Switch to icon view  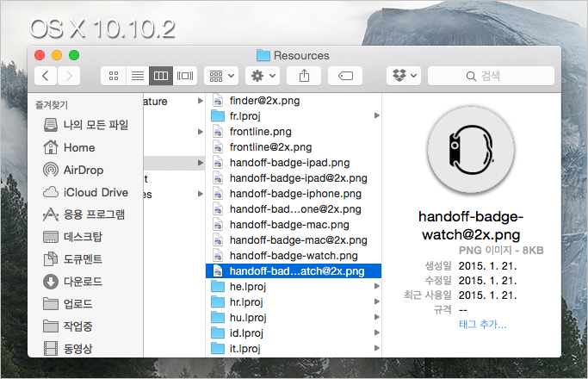pyautogui.click(x=114, y=76)
